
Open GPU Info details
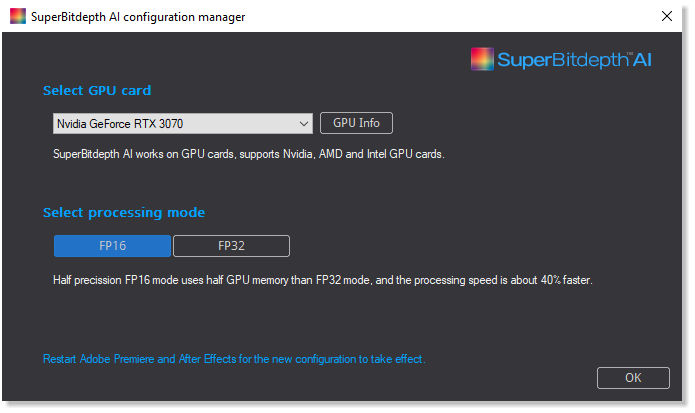point(356,123)
